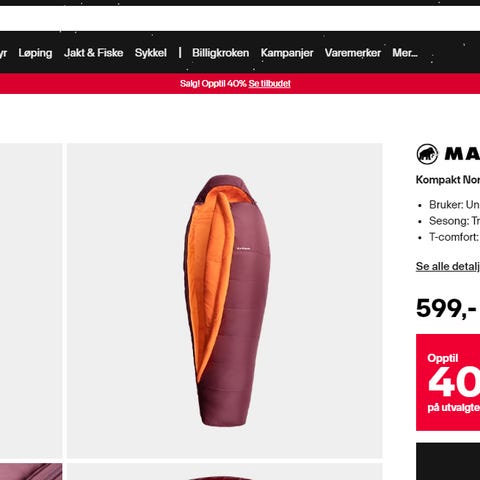Click the black button below promo banner
This screenshot has width=480, height=480.
(448, 462)
